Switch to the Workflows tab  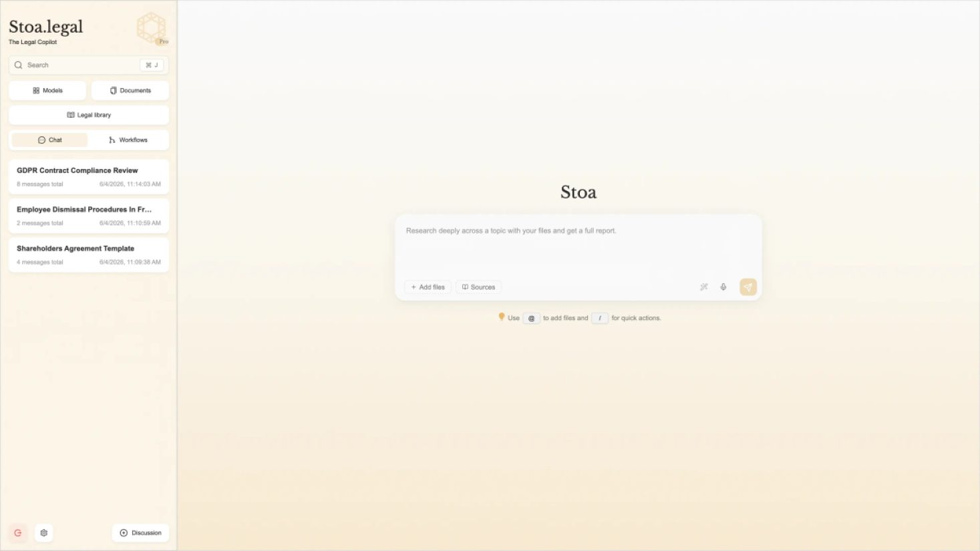tap(128, 140)
